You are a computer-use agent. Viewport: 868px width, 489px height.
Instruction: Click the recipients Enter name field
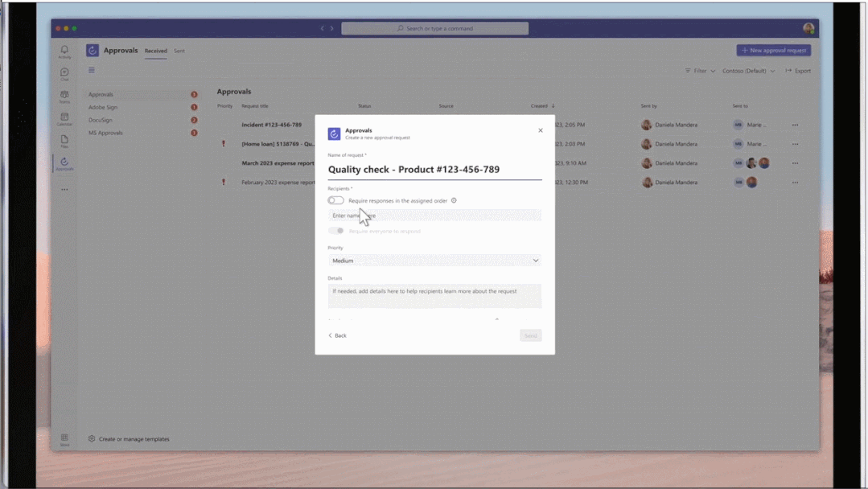pyautogui.click(x=434, y=216)
